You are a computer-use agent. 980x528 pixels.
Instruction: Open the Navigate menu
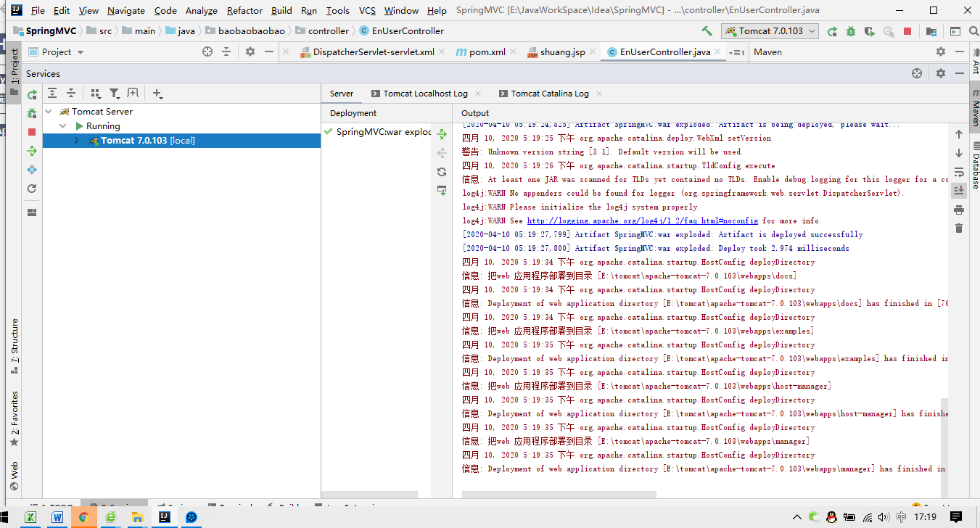[126, 11]
